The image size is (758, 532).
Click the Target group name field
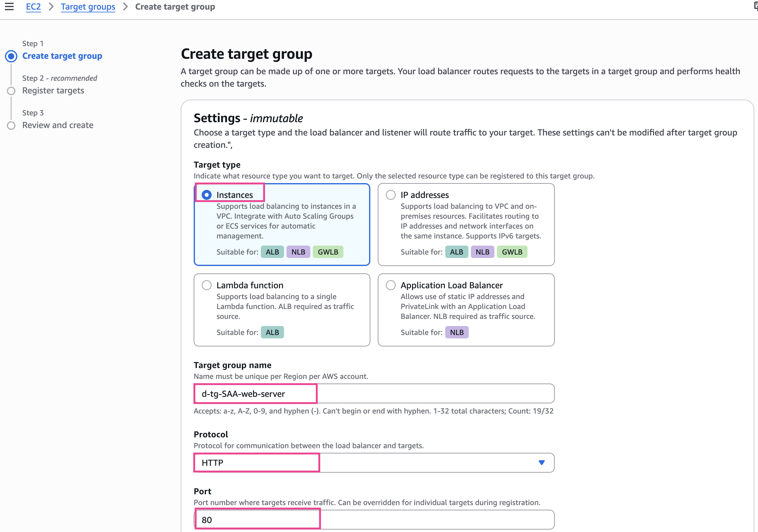(x=373, y=394)
